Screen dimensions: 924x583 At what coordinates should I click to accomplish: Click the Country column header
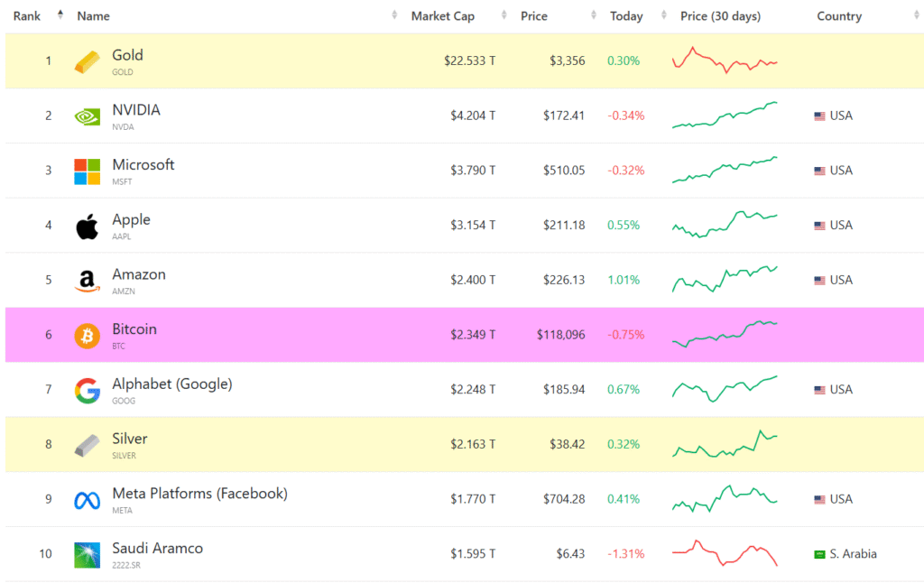839,16
